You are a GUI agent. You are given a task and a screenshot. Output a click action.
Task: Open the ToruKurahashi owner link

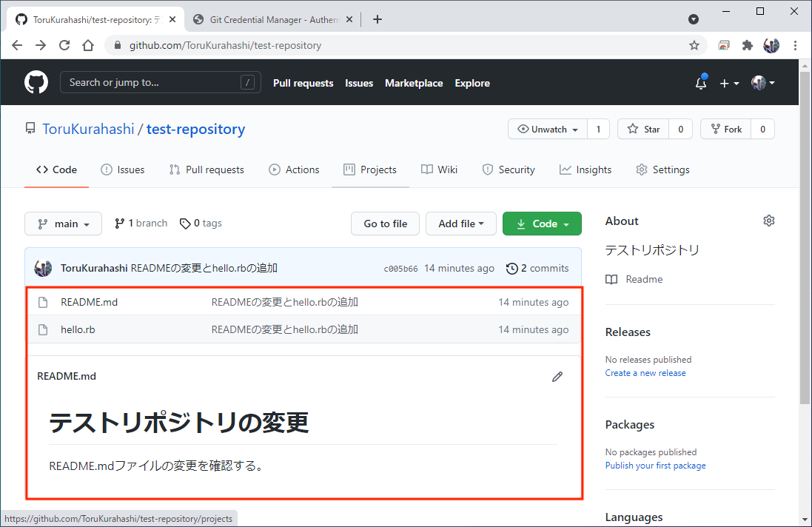pos(88,129)
